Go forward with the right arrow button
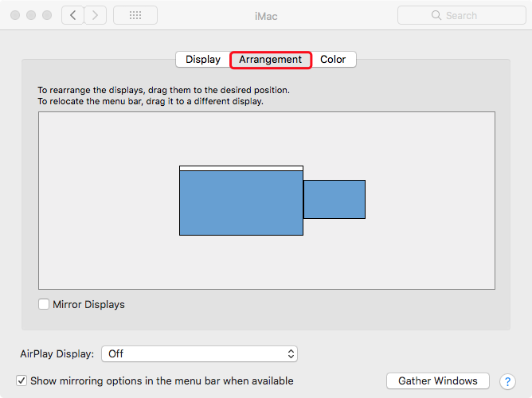Viewport: 532px width, 398px height. (96, 15)
